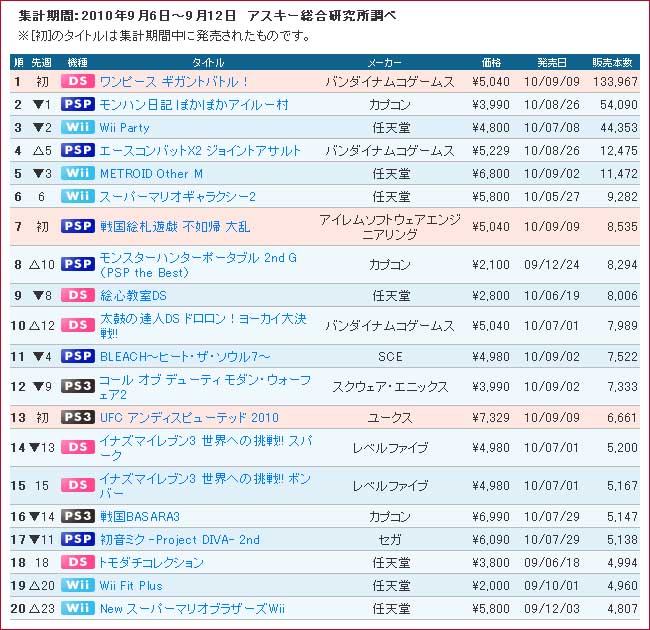650x630 pixels.
Task: Click the PSP badge in the モンハン日記 row
Action: click(x=78, y=104)
